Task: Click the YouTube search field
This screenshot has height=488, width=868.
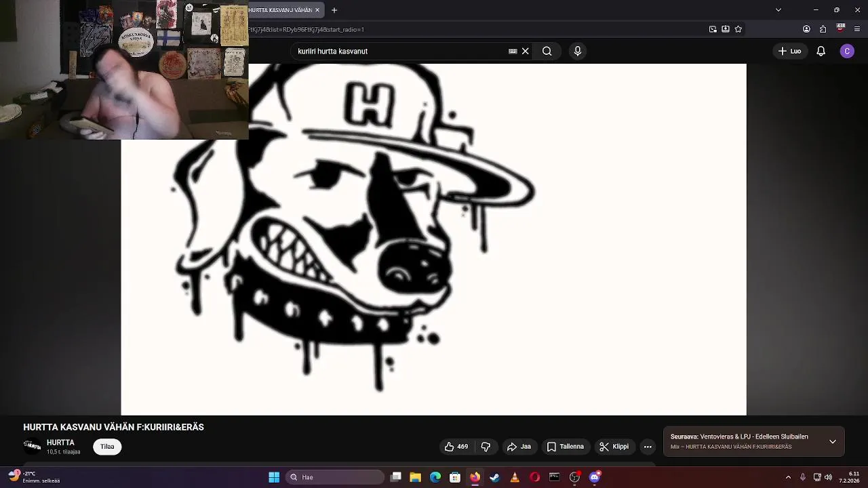Action: coord(400,51)
